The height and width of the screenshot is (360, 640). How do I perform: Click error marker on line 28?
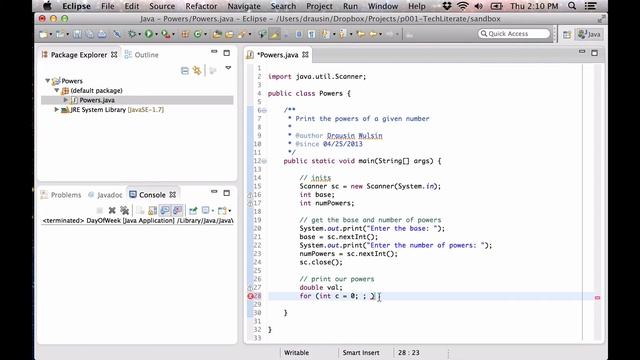[251, 296]
